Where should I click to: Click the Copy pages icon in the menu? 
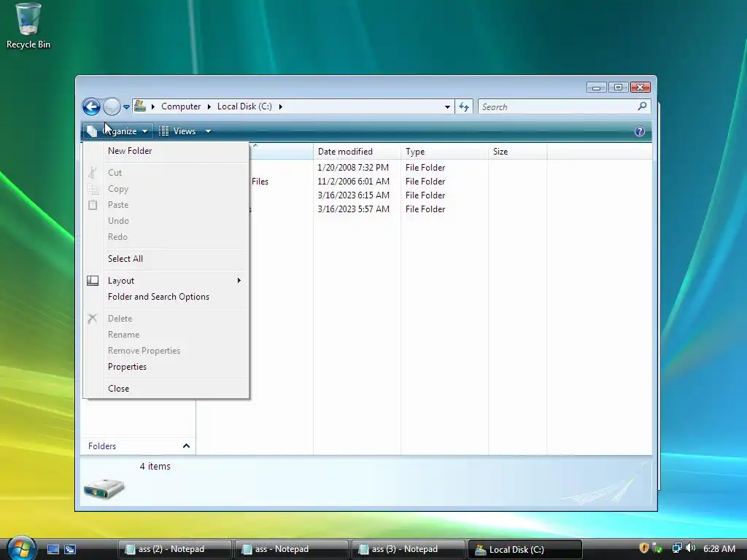(93, 189)
